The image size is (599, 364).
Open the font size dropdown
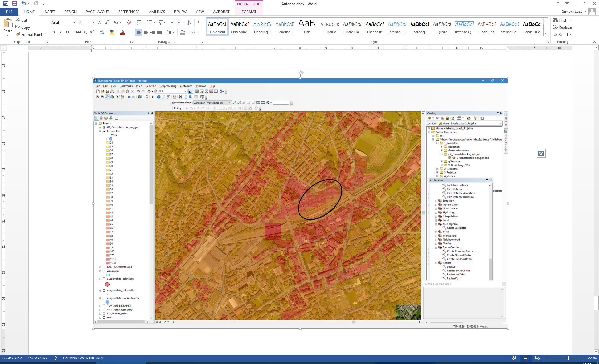click(x=94, y=22)
